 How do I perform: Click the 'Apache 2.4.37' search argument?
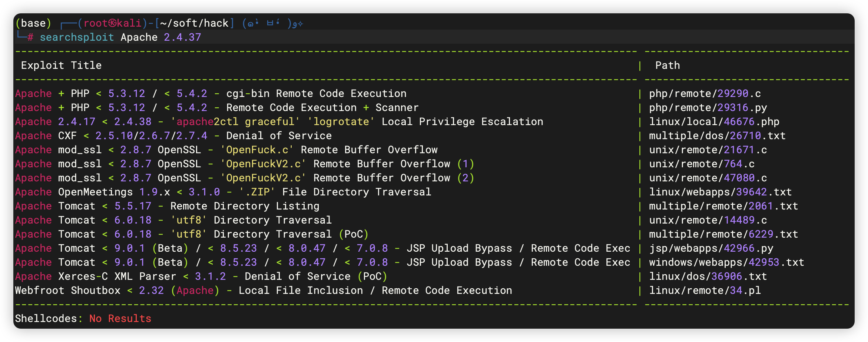coord(161,37)
